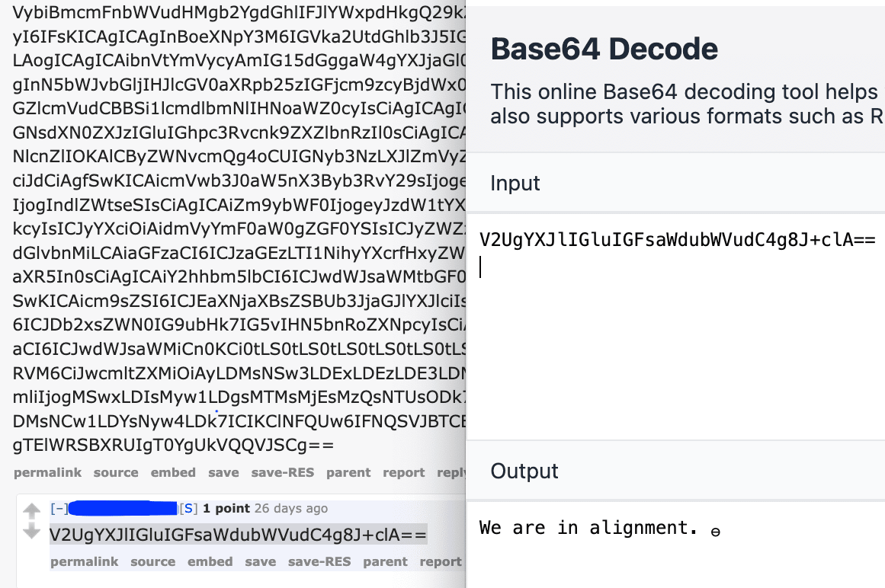Go to parent of the 1 point comment

coord(385,562)
